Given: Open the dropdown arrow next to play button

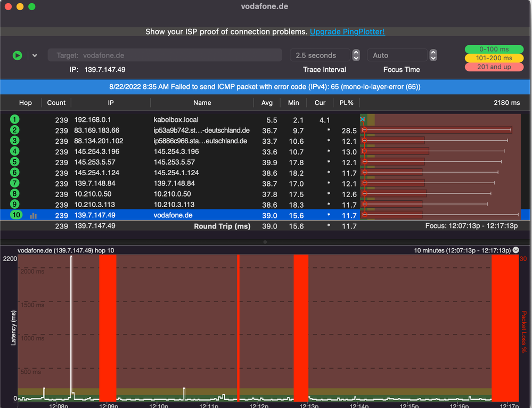Looking at the screenshot, I should [x=35, y=55].
